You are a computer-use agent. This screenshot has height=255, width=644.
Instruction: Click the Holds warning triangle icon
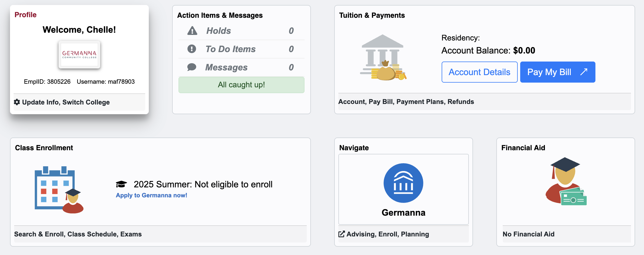pos(192,30)
